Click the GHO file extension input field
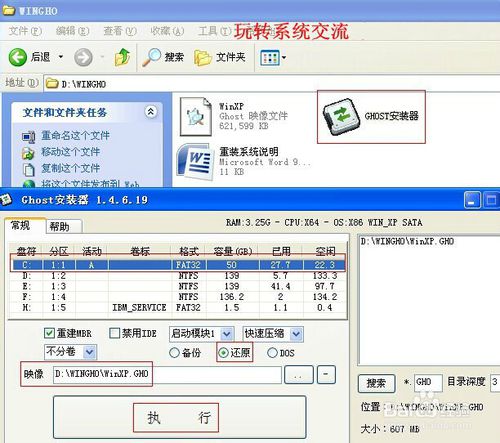500x443 pixels. (x=428, y=382)
